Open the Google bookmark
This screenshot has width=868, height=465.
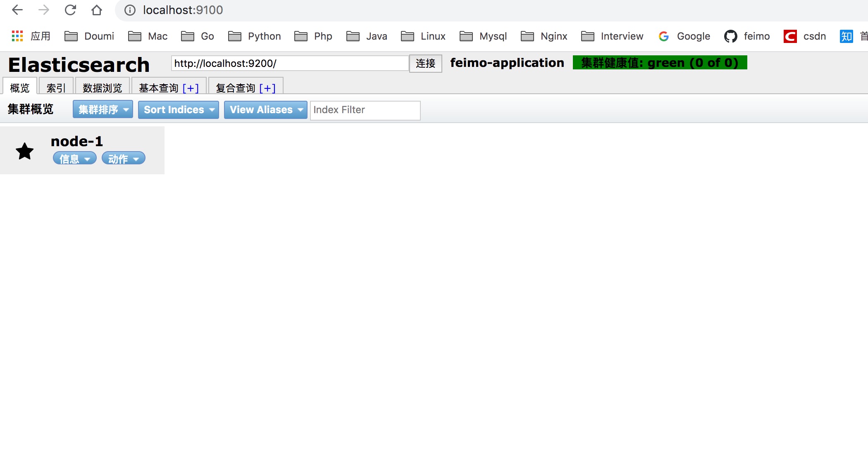point(684,36)
